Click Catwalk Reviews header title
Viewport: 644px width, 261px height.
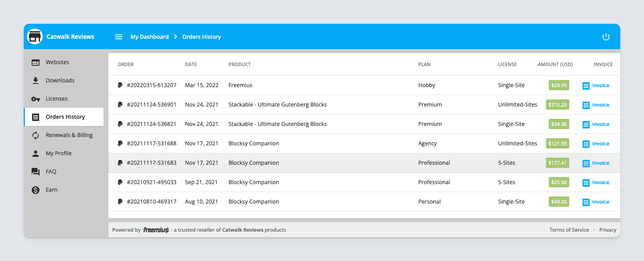(x=70, y=36)
